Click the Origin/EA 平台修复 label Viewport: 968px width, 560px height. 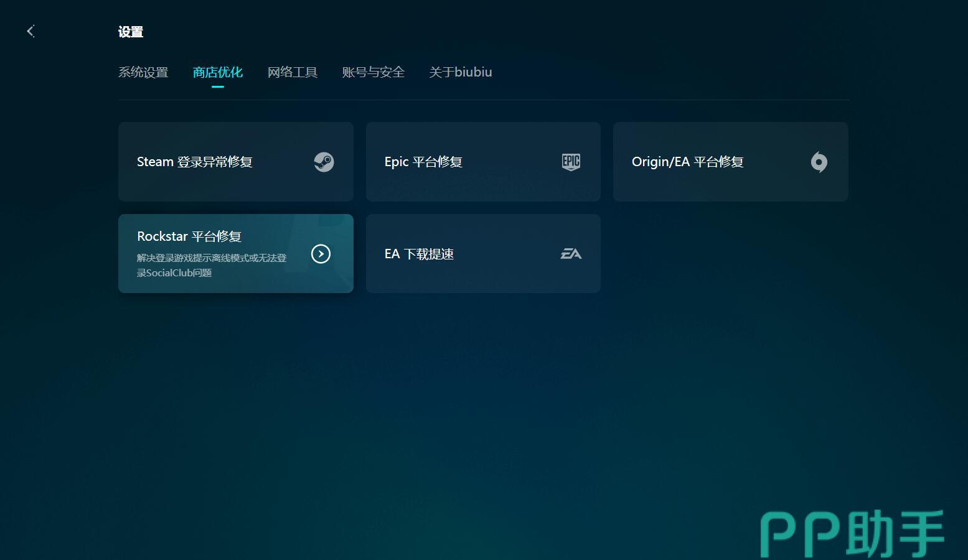(x=687, y=162)
